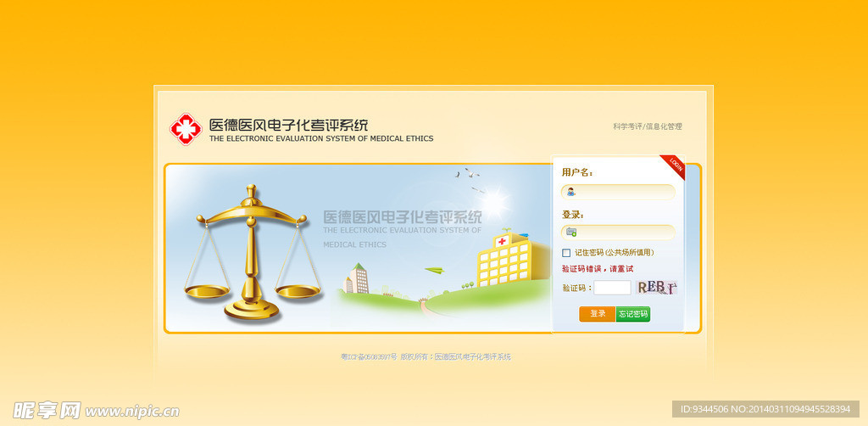The height and width of the screenshot is (426, 868).
Task: Click the 验证码 captcha input box
Action: [612, 288]
